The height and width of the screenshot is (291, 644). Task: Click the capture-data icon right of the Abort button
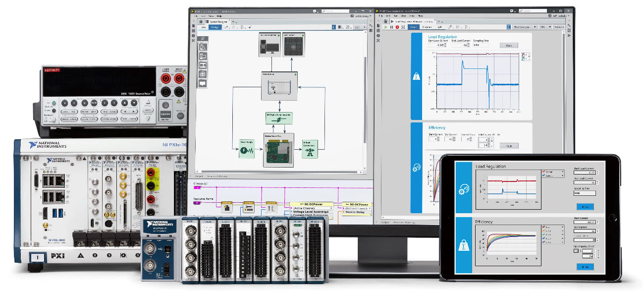(403, 27)
